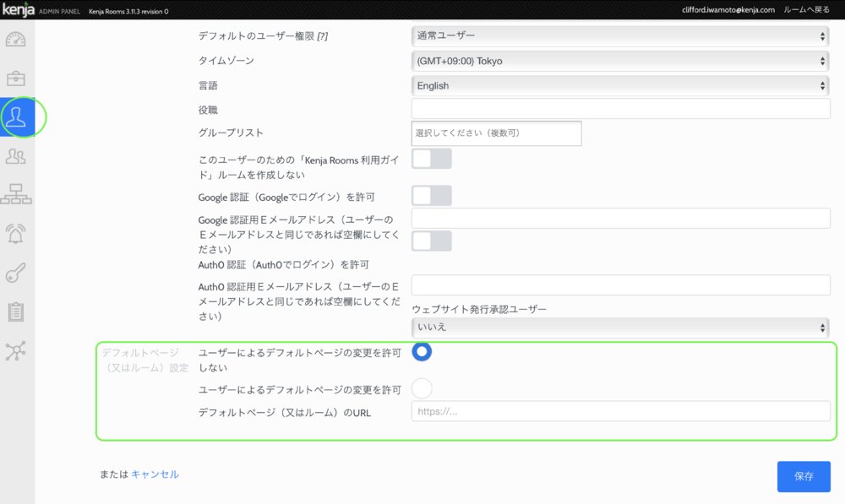Click the 役職 input field
Image resolution: width=845 pixels, height=504 pixels.
621,108
